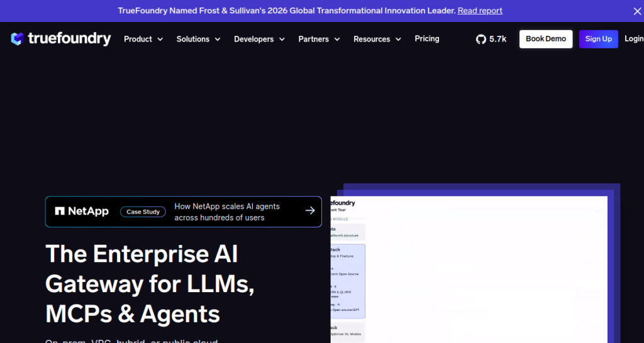The width and height of the screenshot is (644, 343).
Task: Click 'The Enterprise AI Gateway' headline
Action: pyautogui.click(x=150, y=284)
